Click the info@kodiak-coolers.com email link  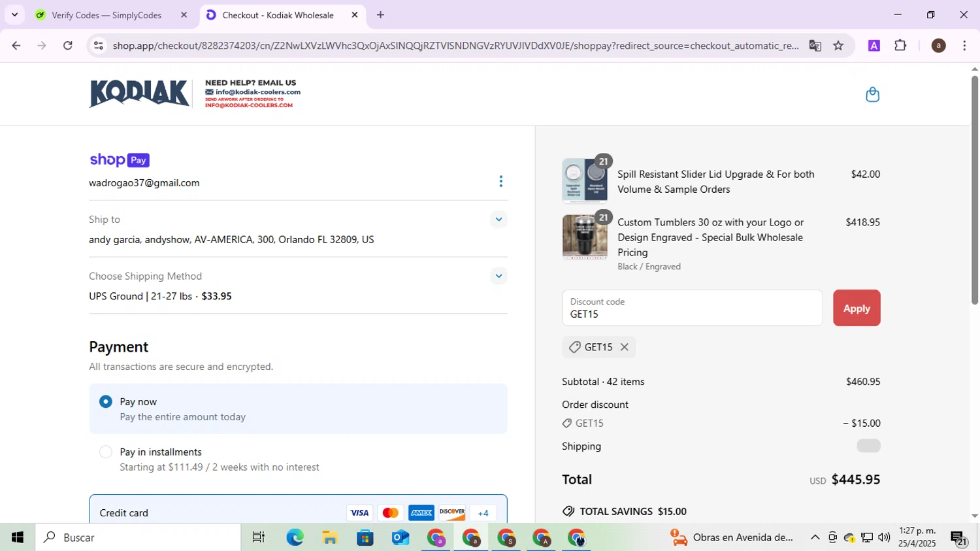click(x=258, y=92)
